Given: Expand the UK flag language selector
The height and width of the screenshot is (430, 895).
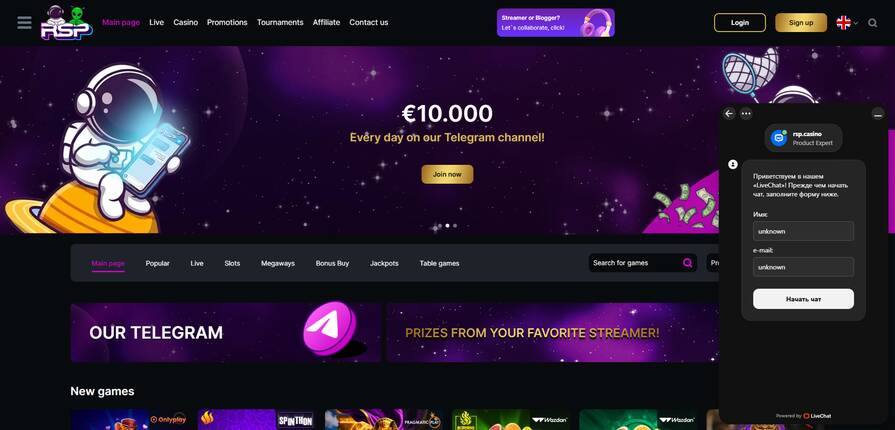Looking at the screenshot, I should [847, 23].
